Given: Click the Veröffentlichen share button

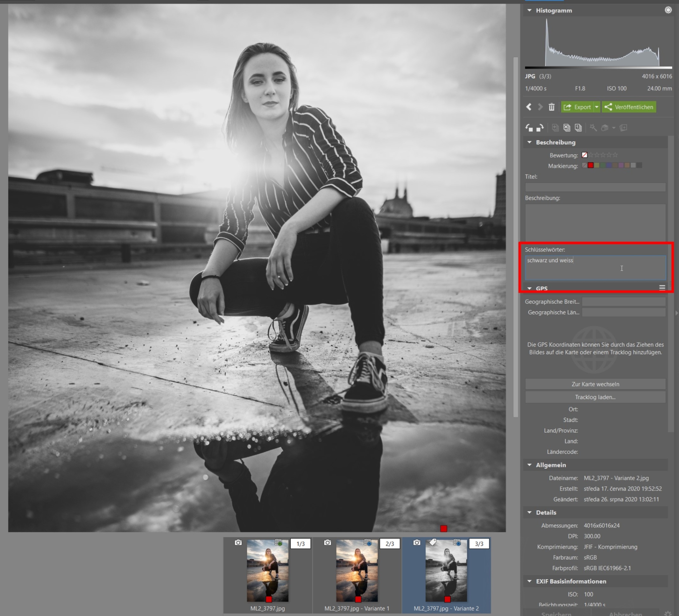Looking at the screenshot, I should pyautogui.click(x=629, y=107).
